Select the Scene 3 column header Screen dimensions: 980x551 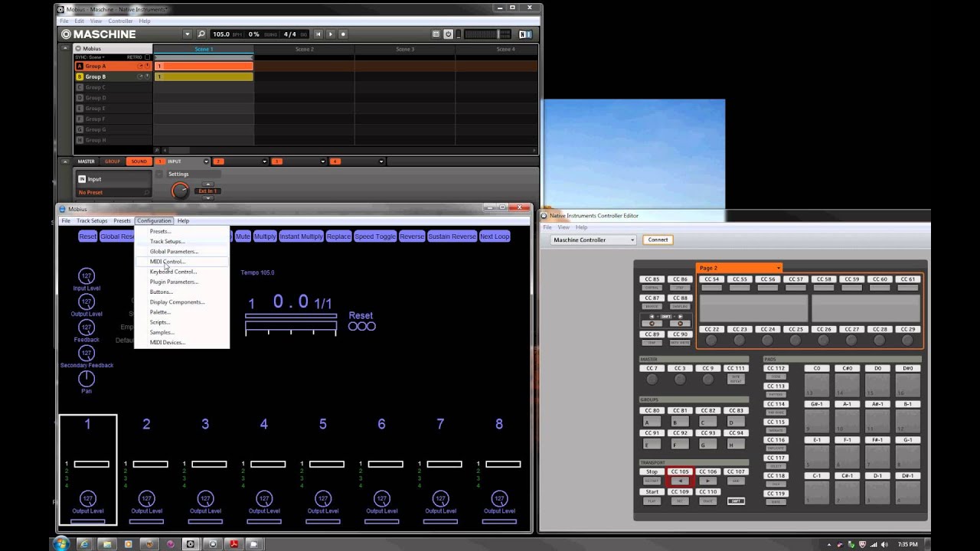tap(405, 49)
